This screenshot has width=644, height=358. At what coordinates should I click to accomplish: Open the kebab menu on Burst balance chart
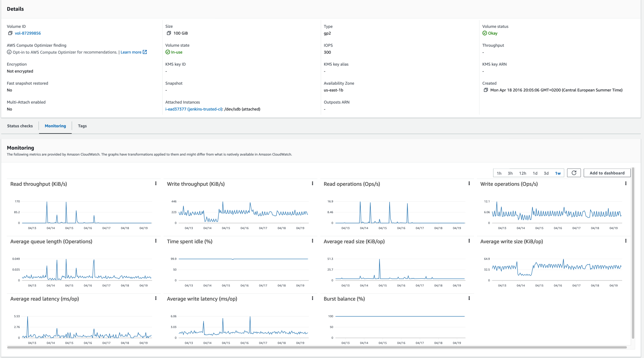coord(469,298)
